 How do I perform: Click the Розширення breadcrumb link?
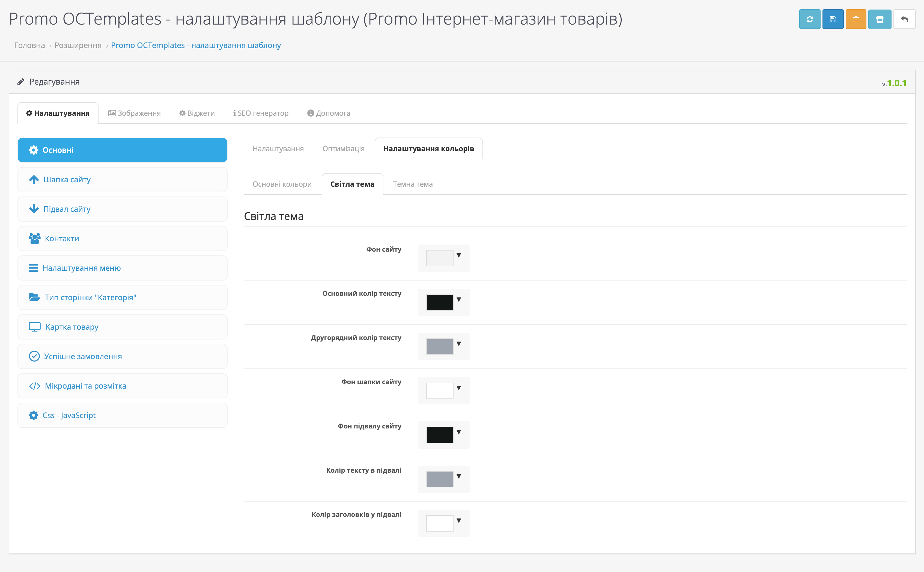click(x=78, y=45)
